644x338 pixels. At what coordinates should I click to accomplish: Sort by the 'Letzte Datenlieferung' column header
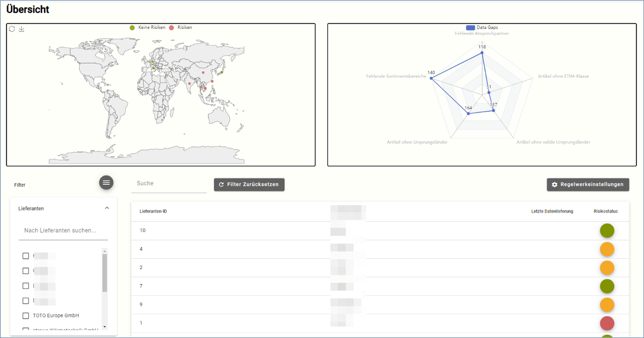(x=552, y=212)
